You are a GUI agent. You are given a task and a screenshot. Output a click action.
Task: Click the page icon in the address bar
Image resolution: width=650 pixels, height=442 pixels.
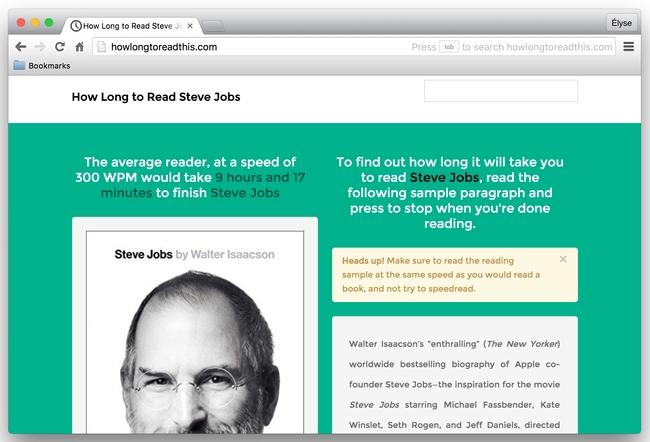[102, 47]
